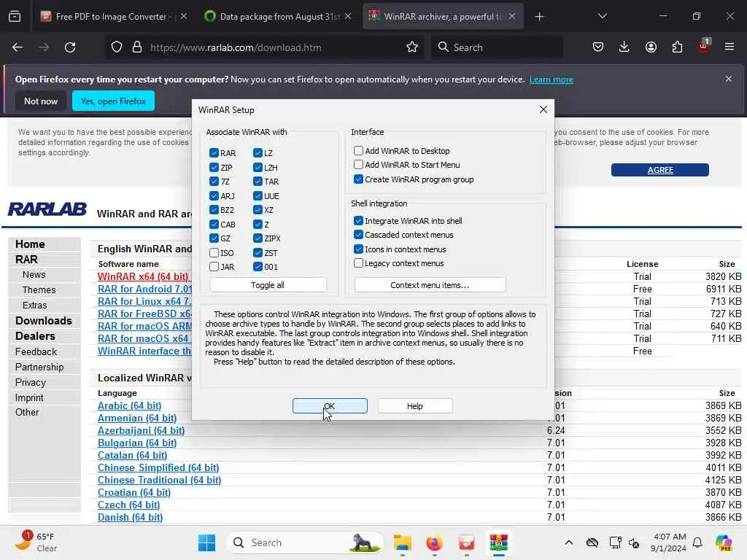Screen dimensions: 747x560
Task: Click the Firefox Search field
Action: point(496,47)
